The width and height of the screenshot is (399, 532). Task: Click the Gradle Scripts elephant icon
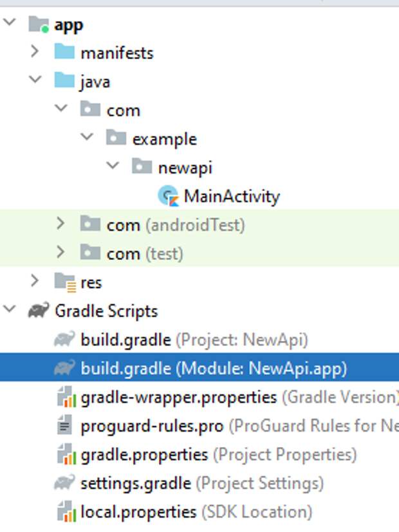click(x=39, y=311)
